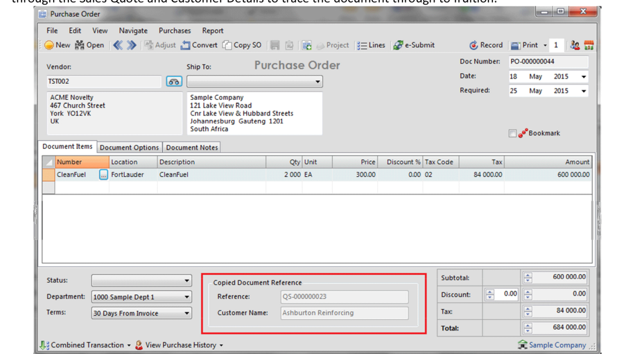Click the green plus document icon

(x=307, y=45)
